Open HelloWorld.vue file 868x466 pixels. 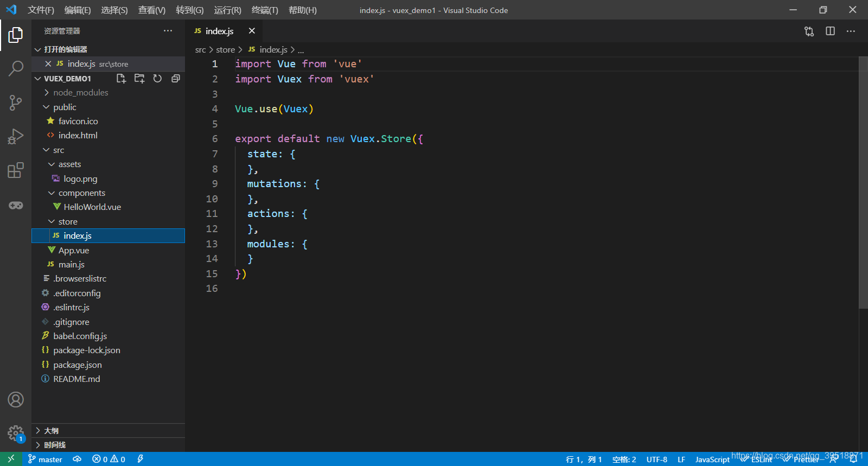(x=108, y=207)
